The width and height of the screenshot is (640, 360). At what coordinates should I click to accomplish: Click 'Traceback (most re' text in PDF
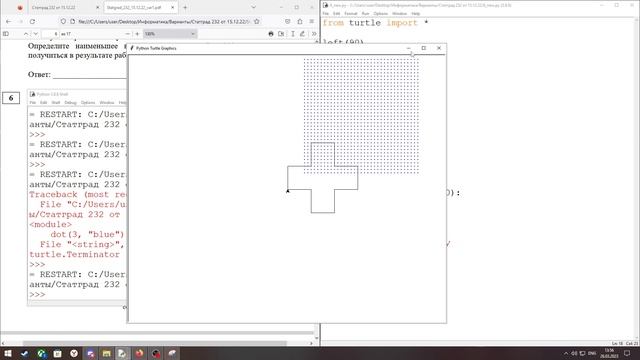point(78,195)
